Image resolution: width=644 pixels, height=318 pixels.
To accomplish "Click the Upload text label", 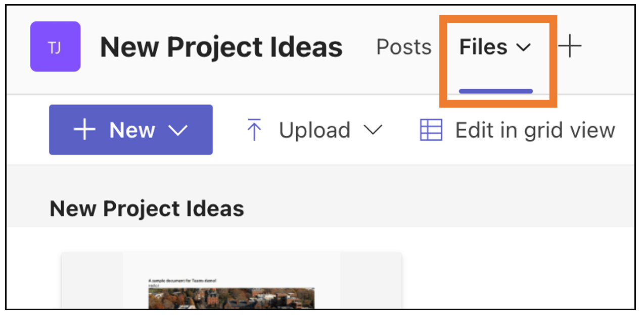I will 314,130.
